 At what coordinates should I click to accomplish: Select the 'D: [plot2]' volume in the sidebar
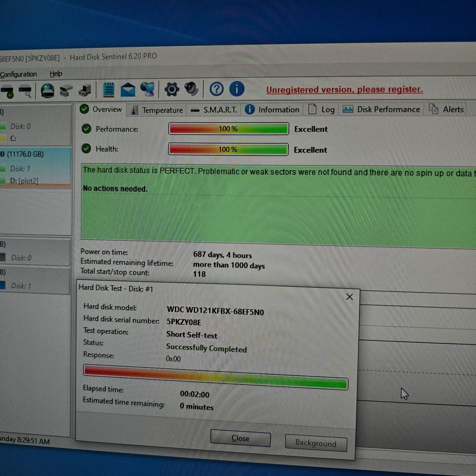(x=24, y=181)
